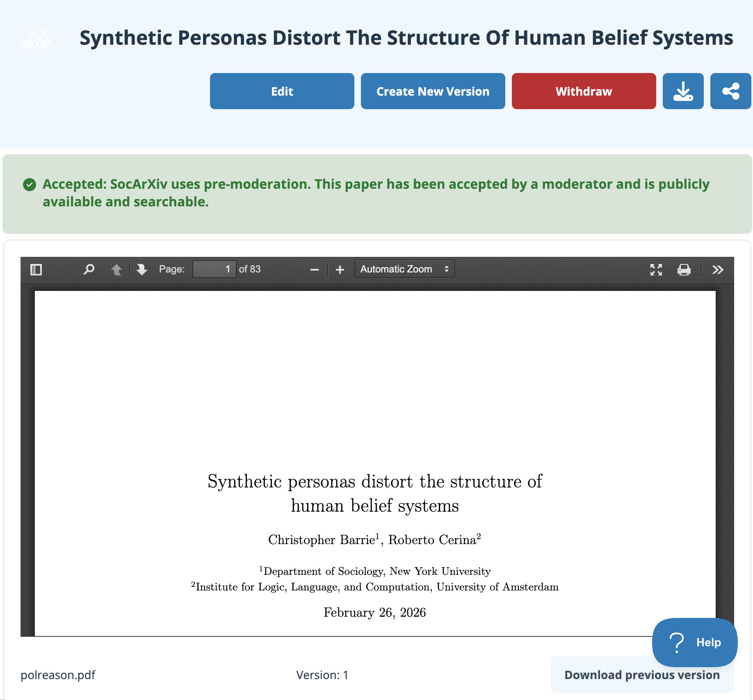Viewport: 753px width, 700px height.
Task: Click the SocArXiv logo
Action: pyautogui.click(x=36, y=39)
